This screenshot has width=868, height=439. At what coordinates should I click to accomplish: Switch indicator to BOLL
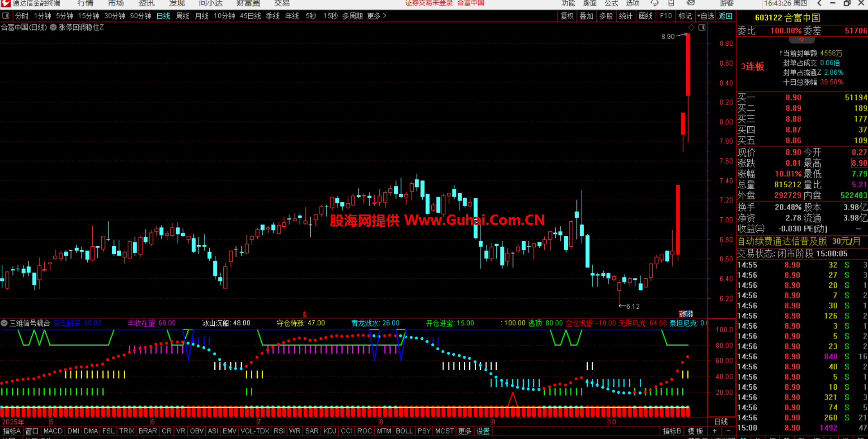(x=404, y=431)
